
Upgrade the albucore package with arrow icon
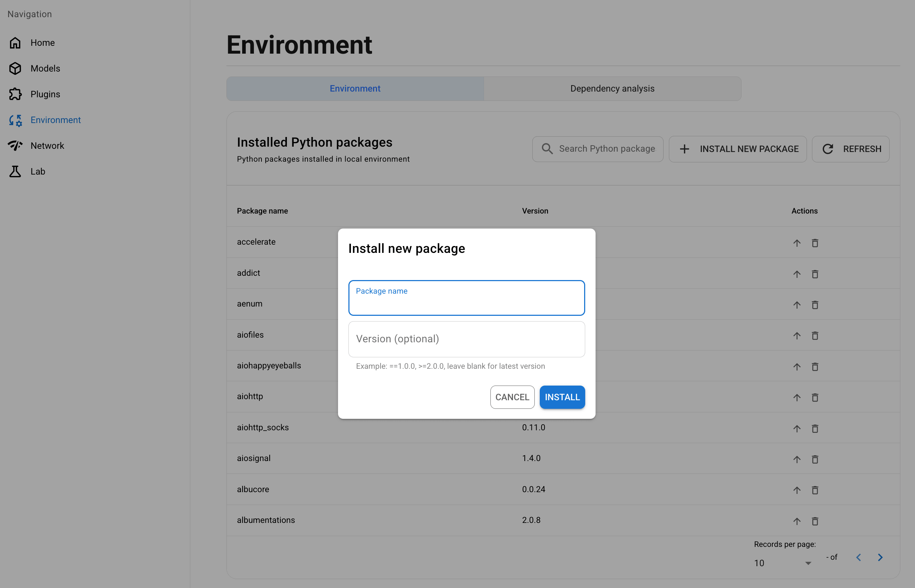click(797, 490)
